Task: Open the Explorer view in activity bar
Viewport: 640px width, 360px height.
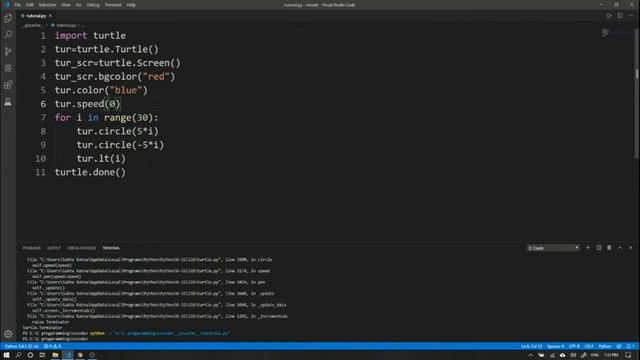Action: (x=8, y=18)
